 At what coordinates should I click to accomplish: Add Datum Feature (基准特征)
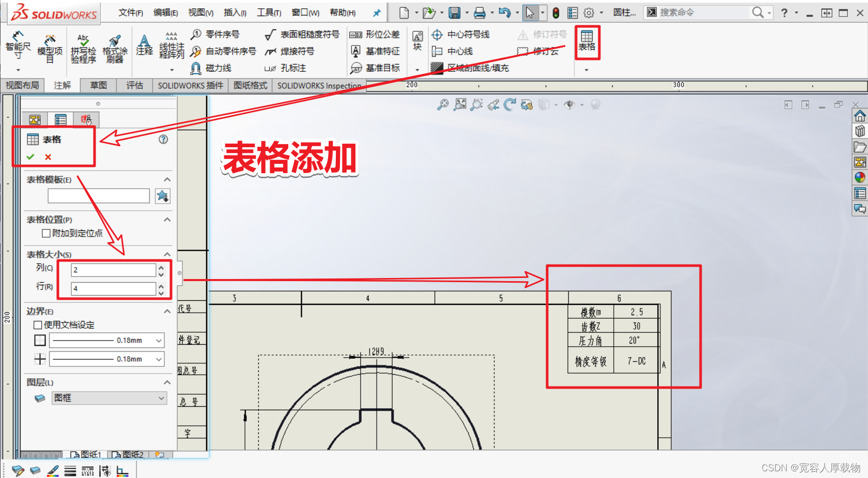point(375,51)
